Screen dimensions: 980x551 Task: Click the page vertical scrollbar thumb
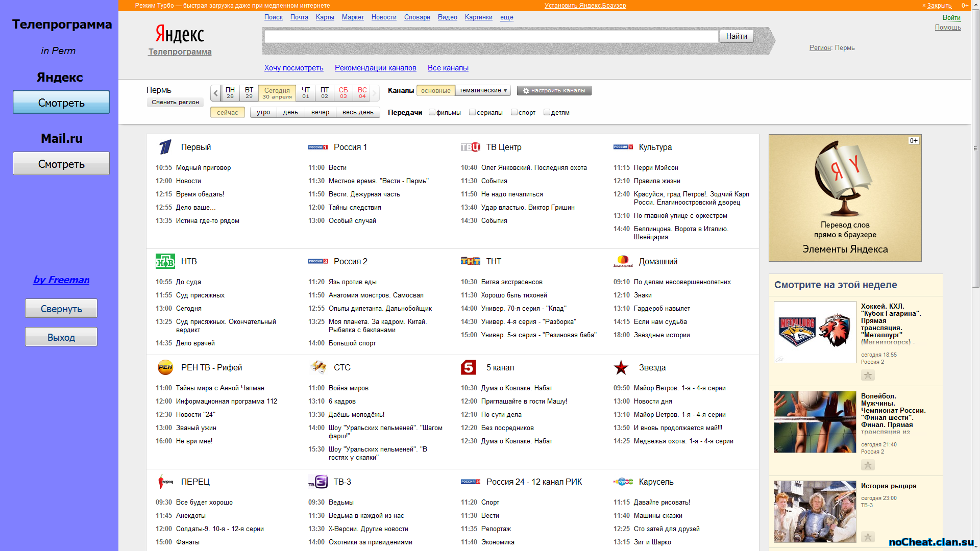pyautogui.click(x=976, y=148)
